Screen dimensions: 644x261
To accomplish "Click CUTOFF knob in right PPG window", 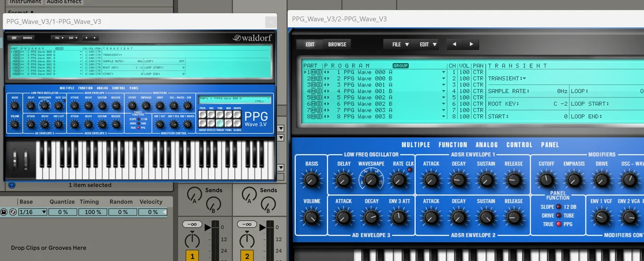I will pyautogui.click(x=546, y=181).
